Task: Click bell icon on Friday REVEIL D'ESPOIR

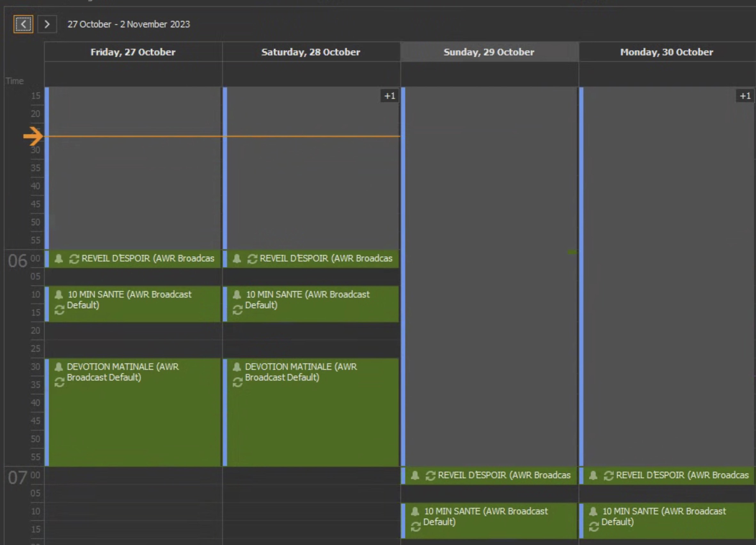Action: click(59, 259)
